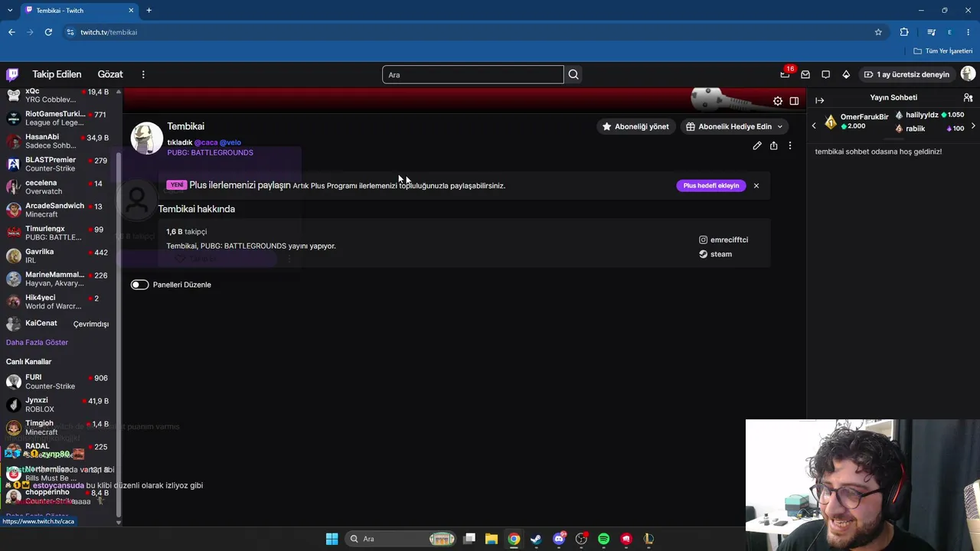
Task: Open the chat community users icon
Action: point(968,98)
